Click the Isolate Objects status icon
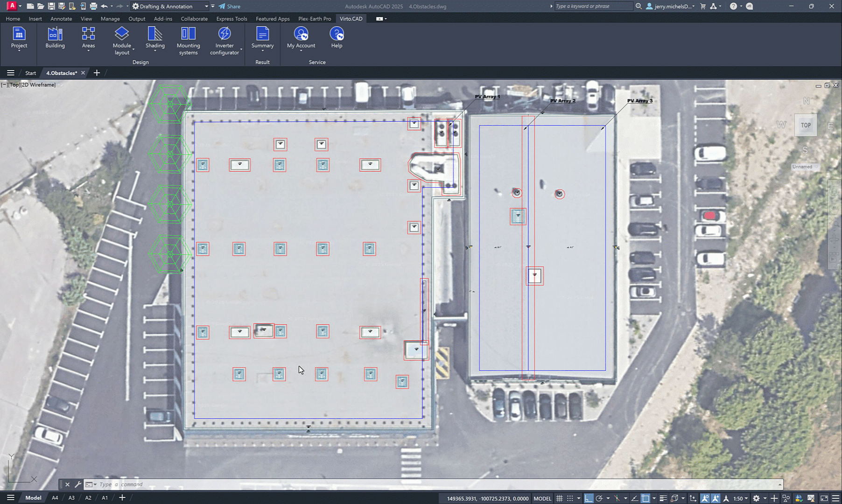The image size is (842, 504). [786, 498]
